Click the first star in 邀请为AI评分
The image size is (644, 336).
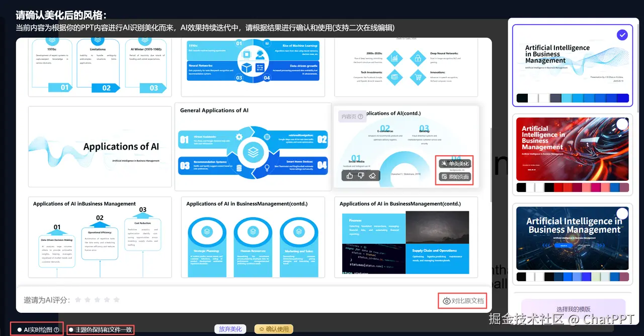click(x=78, y=300)
